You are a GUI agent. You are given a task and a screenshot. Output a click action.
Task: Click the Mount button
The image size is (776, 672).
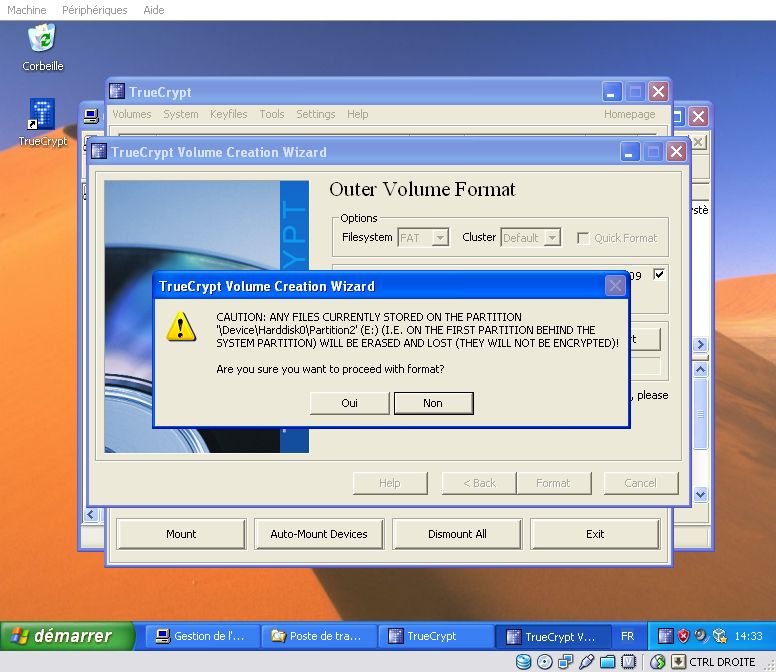coord(181,534)
